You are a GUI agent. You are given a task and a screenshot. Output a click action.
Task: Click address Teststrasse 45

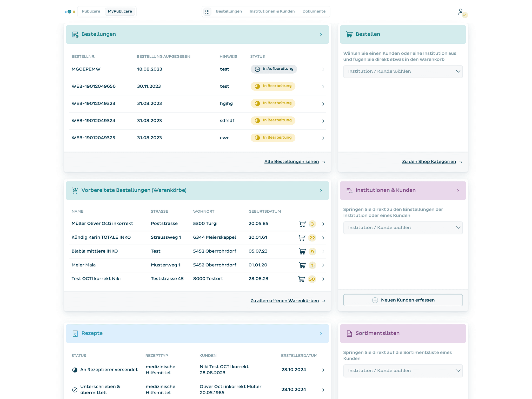[167, 279]
